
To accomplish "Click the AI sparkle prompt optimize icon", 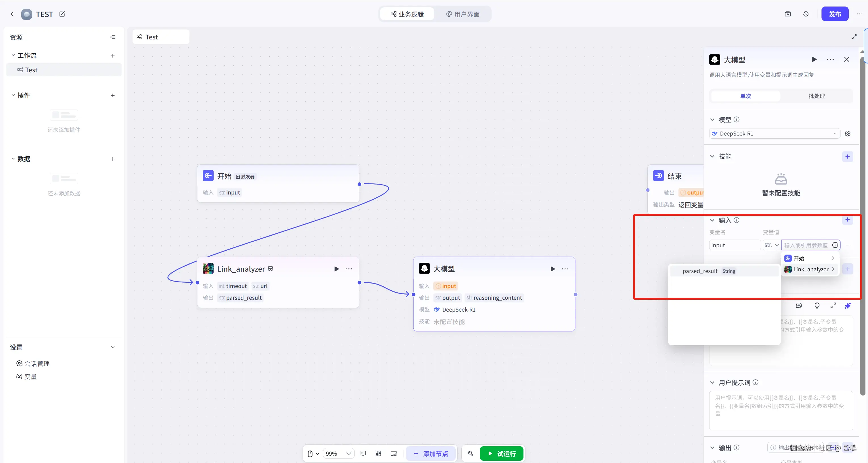I will click(848, 306).
